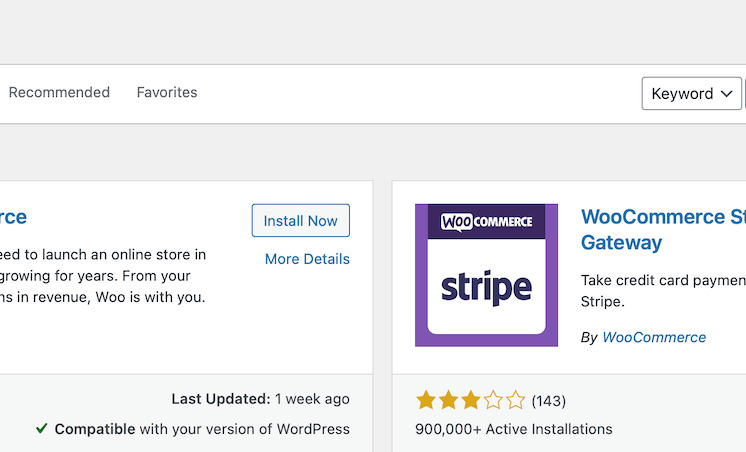Switch to the Favorites tab

[167, 92]
